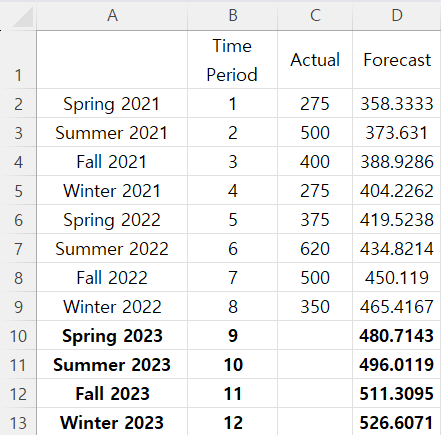The width and height of the screenshot is (441, 435).
Task: Select column D header
Action: coord(397,16)
